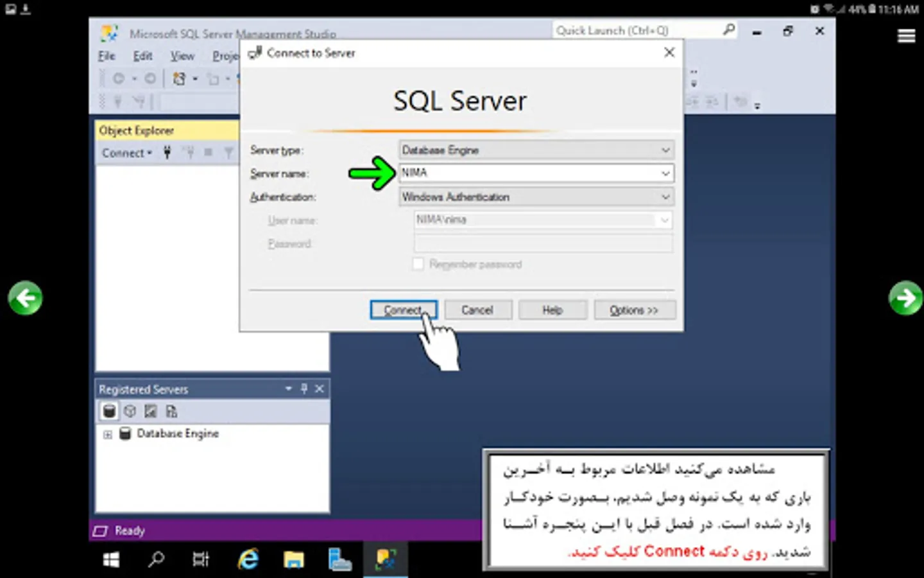Select the Database Engine icon in Registered Servers toolbar
This screenshot has height=578, width=924.
(110, 411)
